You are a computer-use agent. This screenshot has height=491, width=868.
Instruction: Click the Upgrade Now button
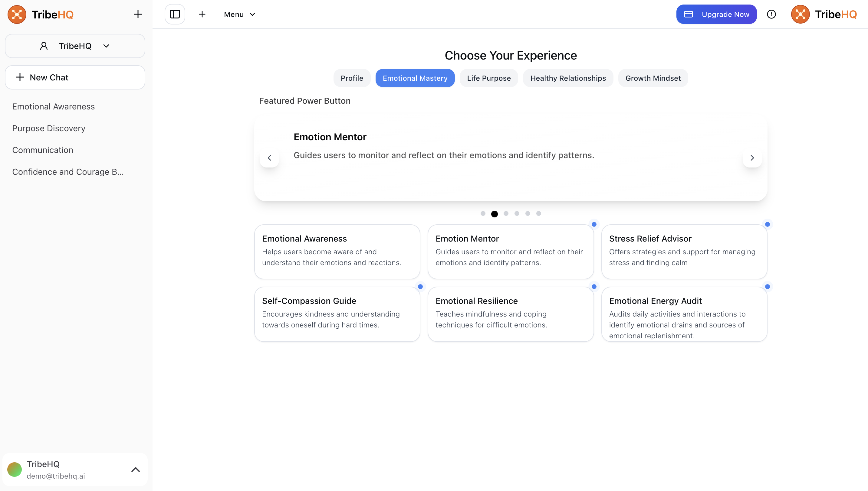(716, 14)
